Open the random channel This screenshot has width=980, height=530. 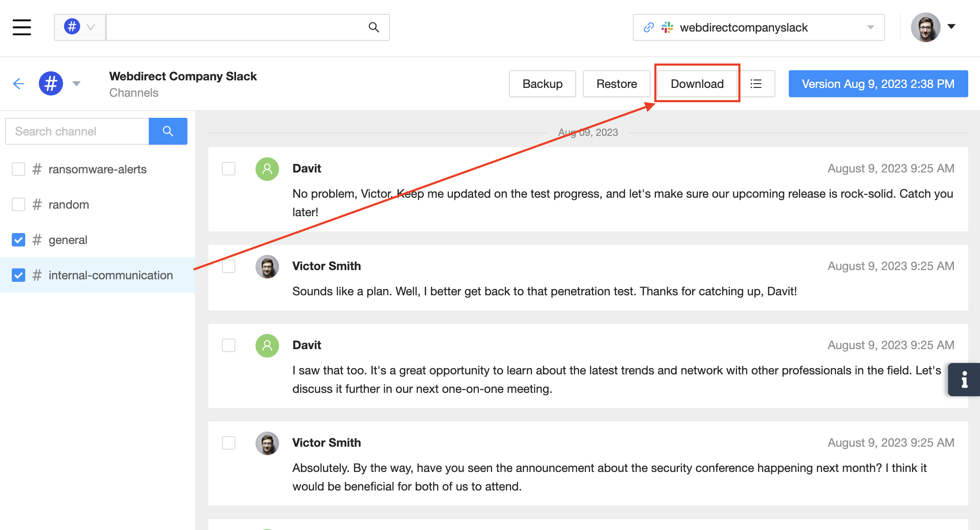69,204
